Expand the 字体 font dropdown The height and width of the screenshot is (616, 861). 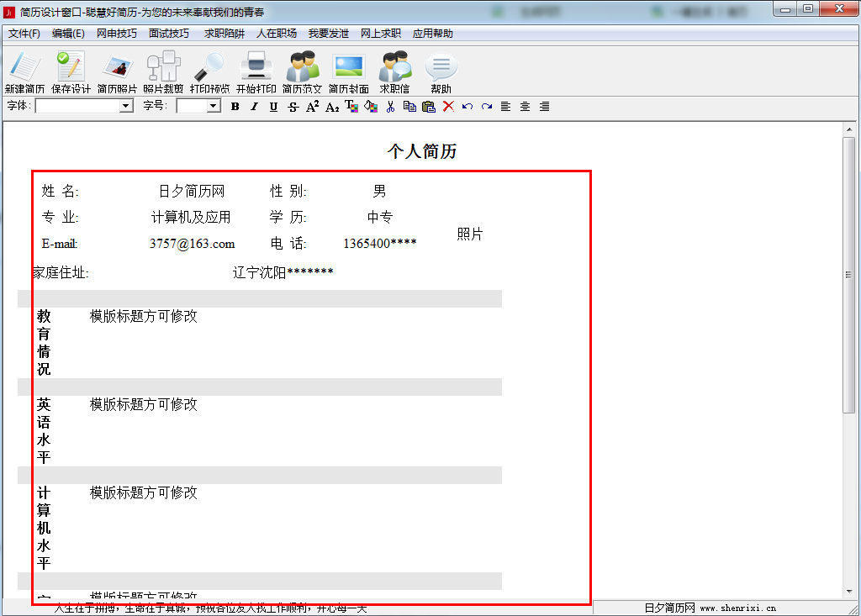point(126,106)
